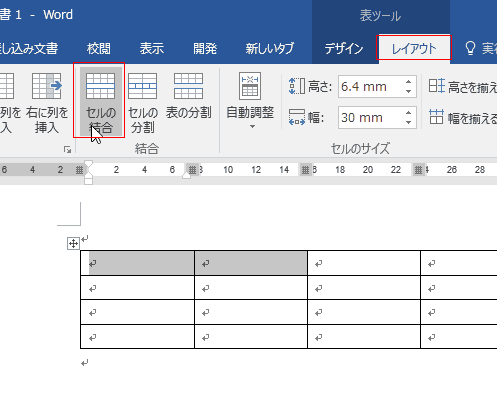Distribute rows evenly with 高さを揃える
The width and height of the screenshot is (497, 398).
pos(462,87)
